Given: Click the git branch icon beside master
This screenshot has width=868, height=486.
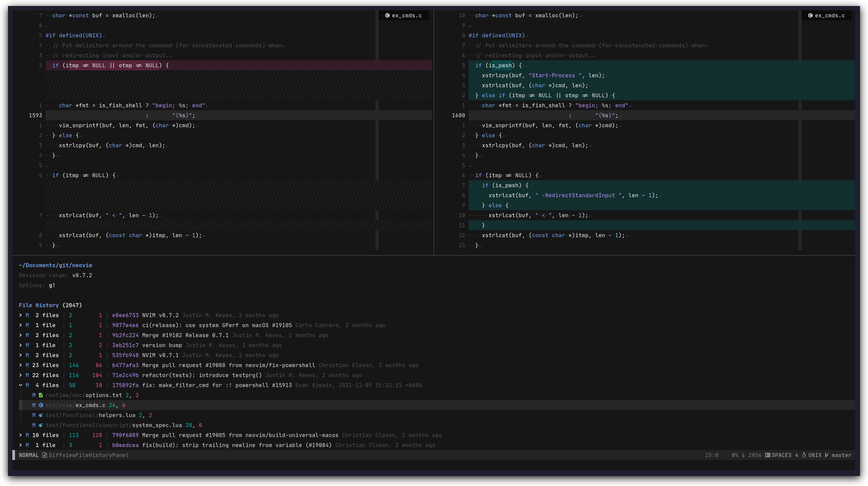Looking at the screenshot, I should [827, 455].
